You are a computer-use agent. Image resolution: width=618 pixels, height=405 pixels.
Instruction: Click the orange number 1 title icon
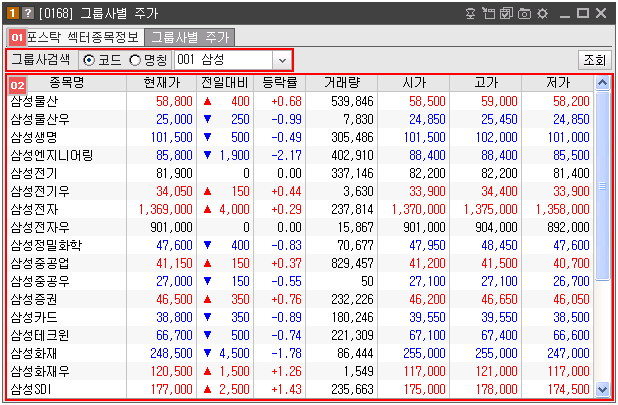pos(13,13)
